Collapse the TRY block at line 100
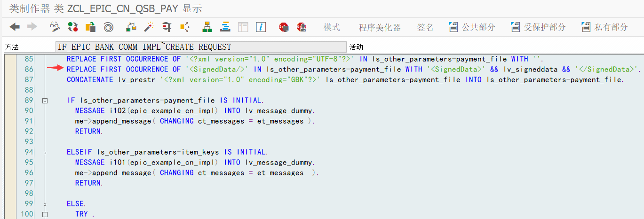The height and width of the screenshot is (219, 644). pos(45,214)
